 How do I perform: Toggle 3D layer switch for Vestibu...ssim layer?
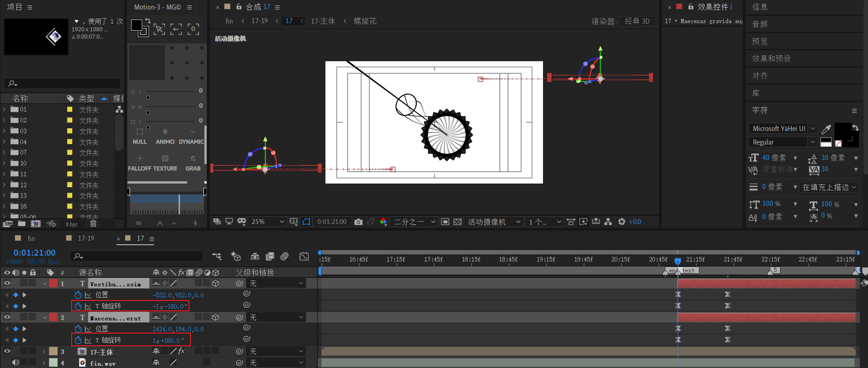click(216, 283)
